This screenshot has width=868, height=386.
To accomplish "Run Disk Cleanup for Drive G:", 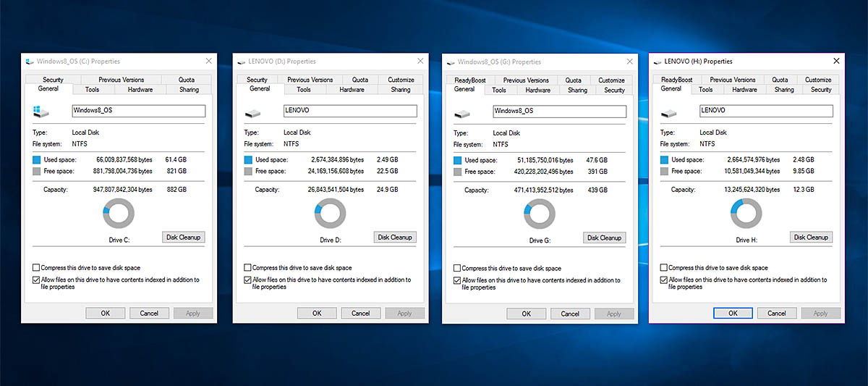I will [604, 238].
